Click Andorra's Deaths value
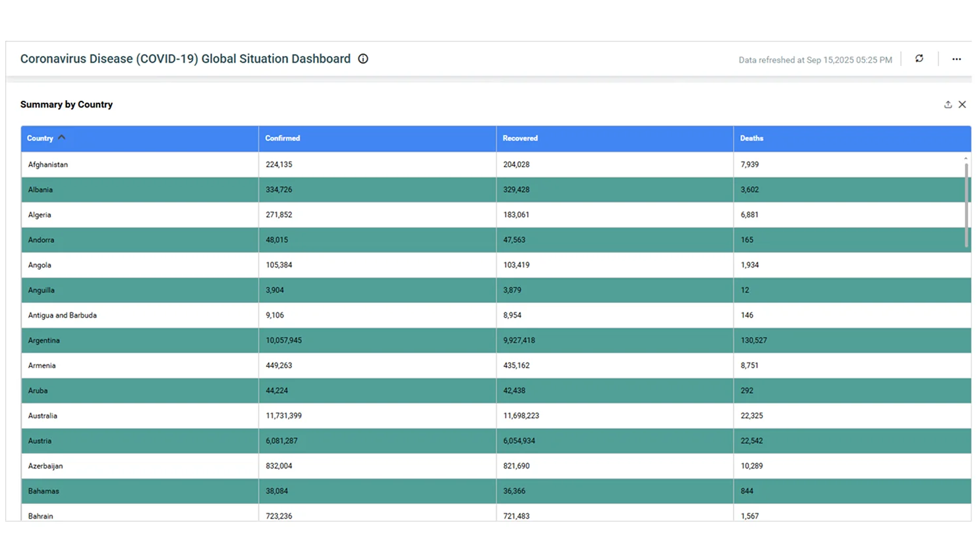 [747, 240]
